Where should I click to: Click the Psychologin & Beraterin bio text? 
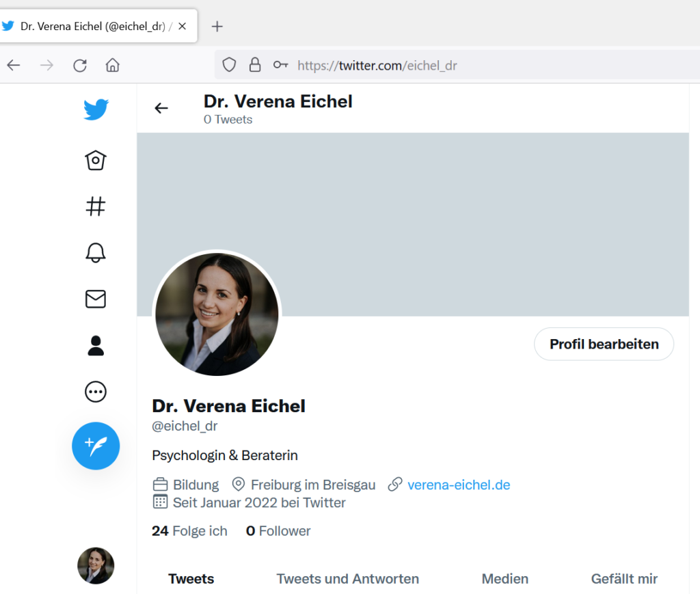(224, 455)
